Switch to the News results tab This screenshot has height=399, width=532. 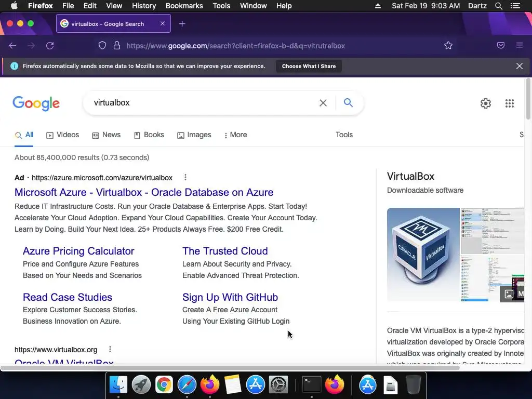click(106, 135)
